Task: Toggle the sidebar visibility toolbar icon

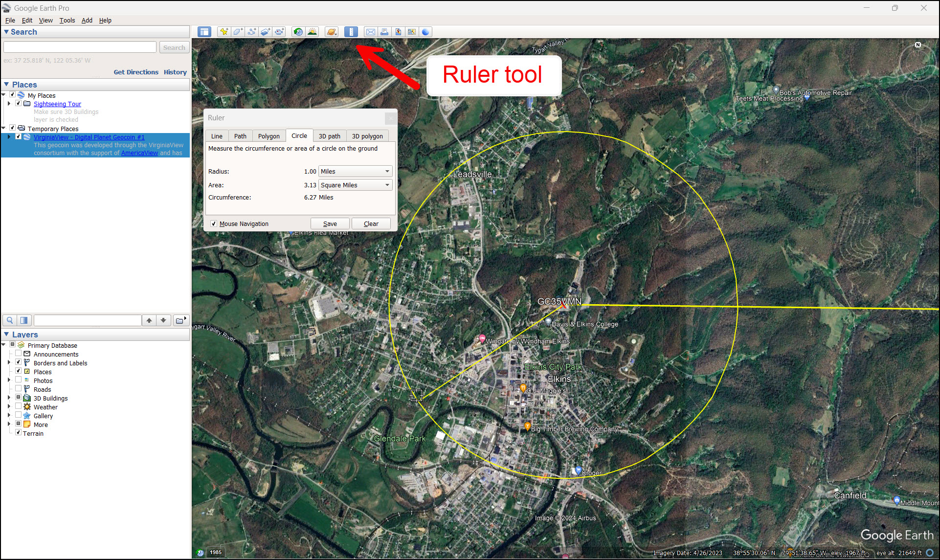Action: pyautogui.click(x=204, y=32)
